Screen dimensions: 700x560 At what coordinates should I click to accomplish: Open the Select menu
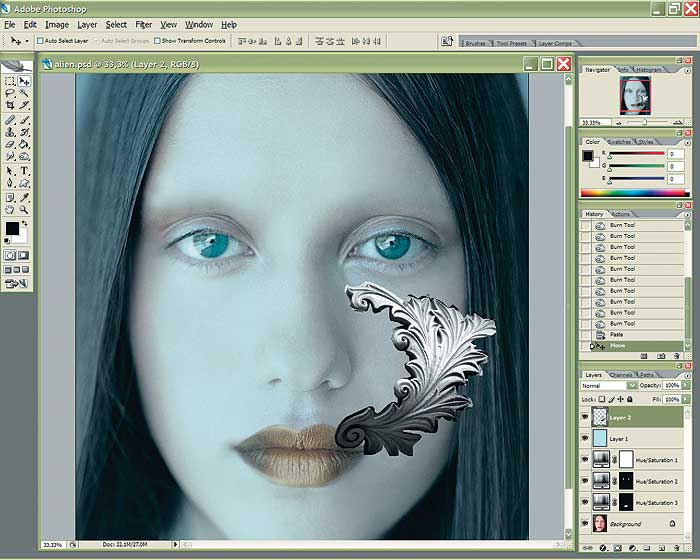(116, 25)
